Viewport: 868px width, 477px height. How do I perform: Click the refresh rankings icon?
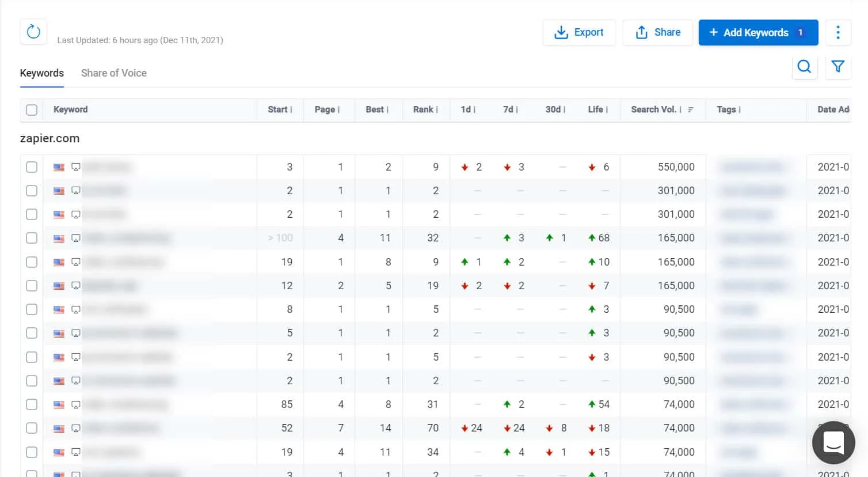tap(33, 32)
